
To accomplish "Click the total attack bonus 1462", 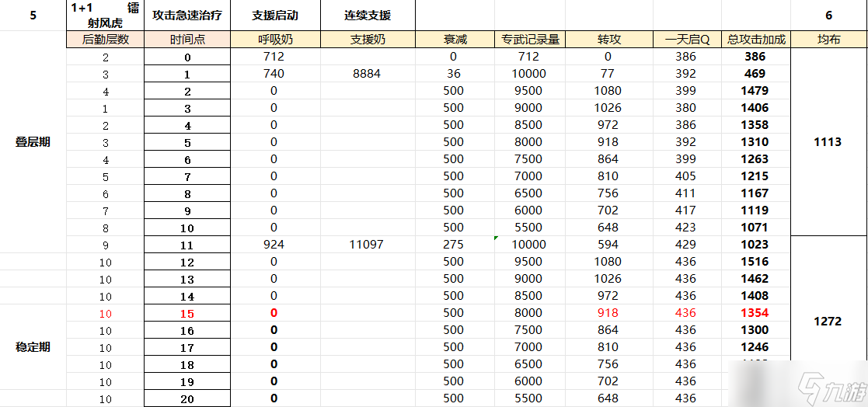I will [x=755, y=279].
